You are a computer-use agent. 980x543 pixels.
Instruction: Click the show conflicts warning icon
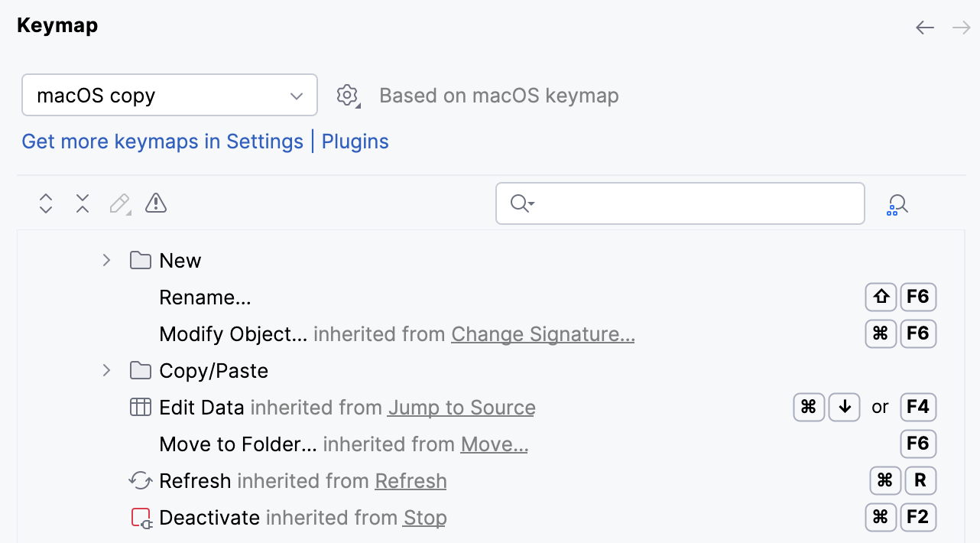pyautogui.click(x=155, y=203)
